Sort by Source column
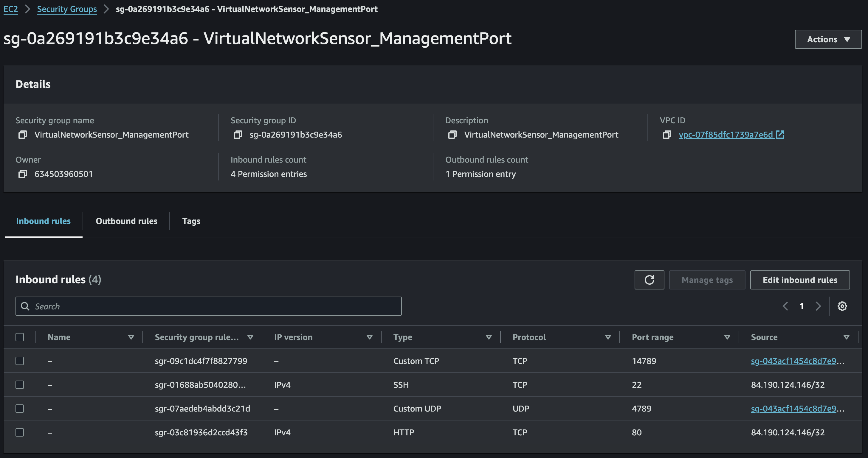This screenshot has height=458, width=868. click(x=846, y=337)
